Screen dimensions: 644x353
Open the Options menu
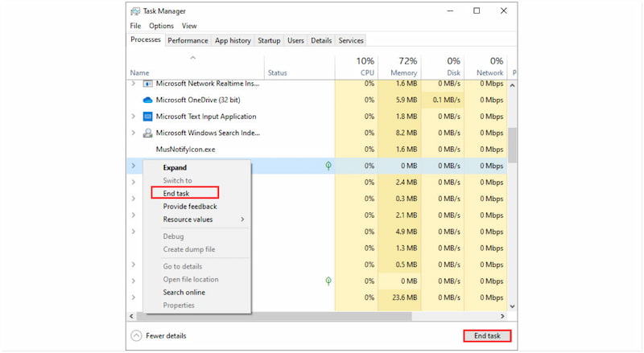[161, 26]
